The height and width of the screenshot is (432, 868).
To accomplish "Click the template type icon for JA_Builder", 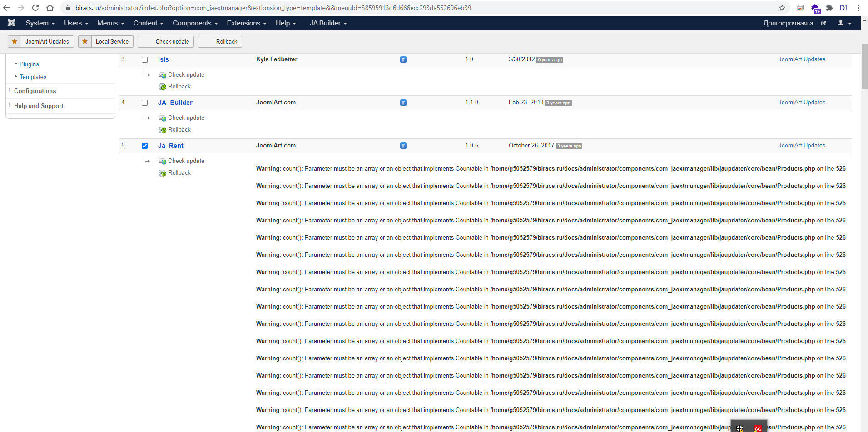I will click(403, 103).
